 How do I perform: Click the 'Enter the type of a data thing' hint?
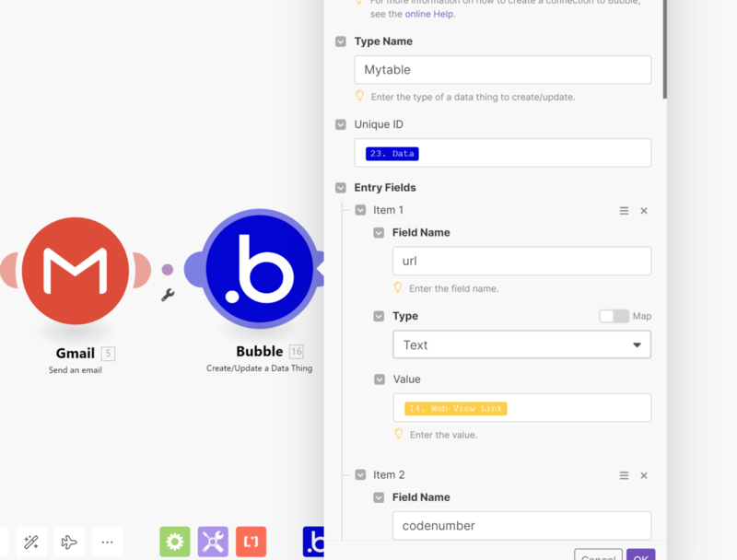(473, 98)
